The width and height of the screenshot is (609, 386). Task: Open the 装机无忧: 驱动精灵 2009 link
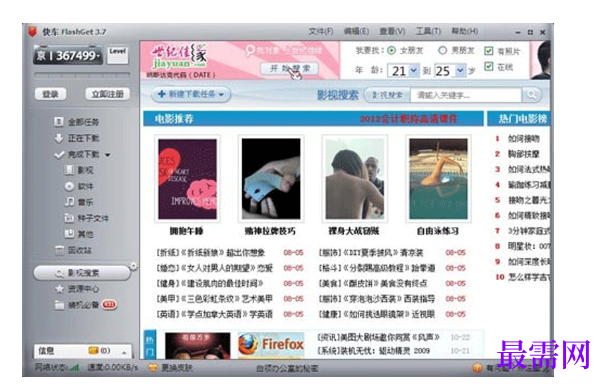(x=374, y=351)
